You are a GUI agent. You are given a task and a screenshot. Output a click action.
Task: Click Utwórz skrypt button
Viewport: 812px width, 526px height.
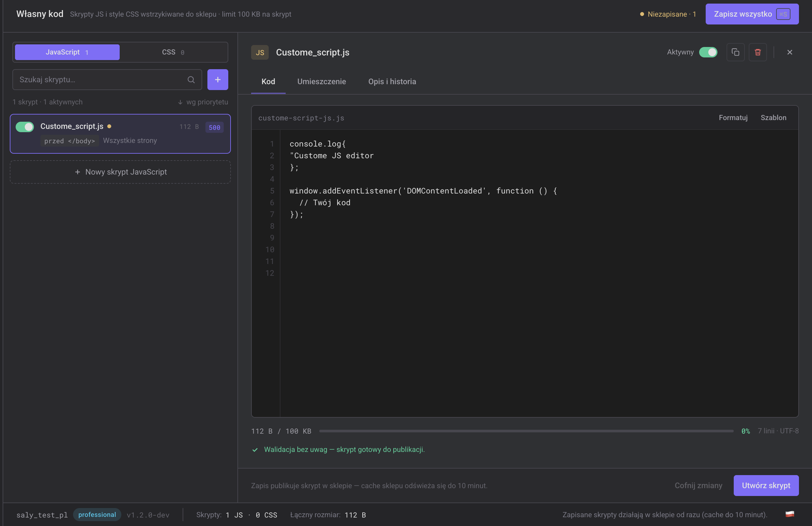click(x=766, y=486)
